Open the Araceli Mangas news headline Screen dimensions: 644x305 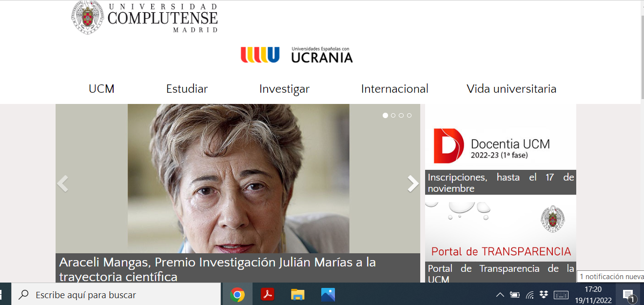coord(217,269)
